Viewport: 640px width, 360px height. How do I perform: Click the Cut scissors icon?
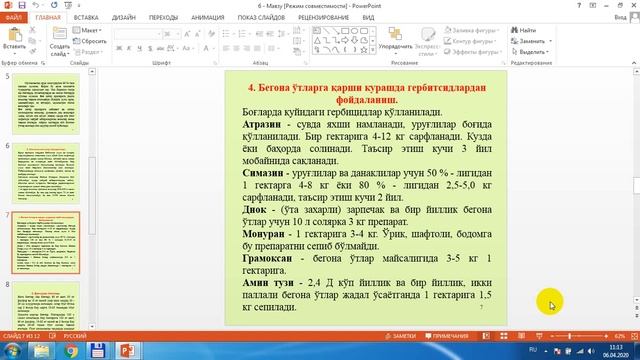[32, 30]
